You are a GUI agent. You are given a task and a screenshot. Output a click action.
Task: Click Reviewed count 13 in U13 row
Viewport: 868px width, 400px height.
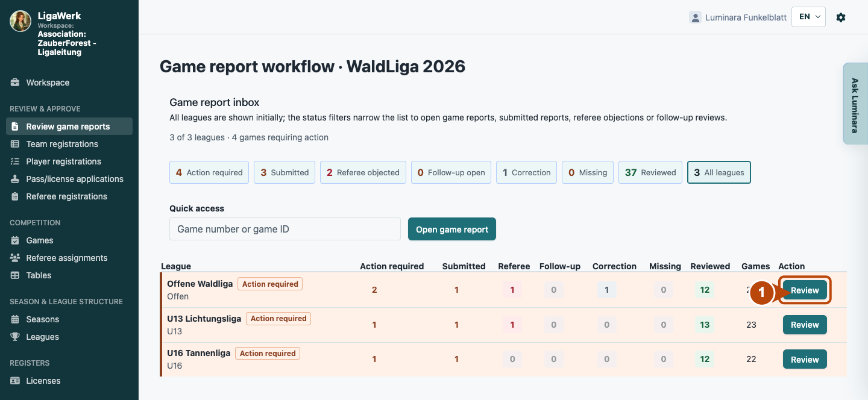(705, 325)
